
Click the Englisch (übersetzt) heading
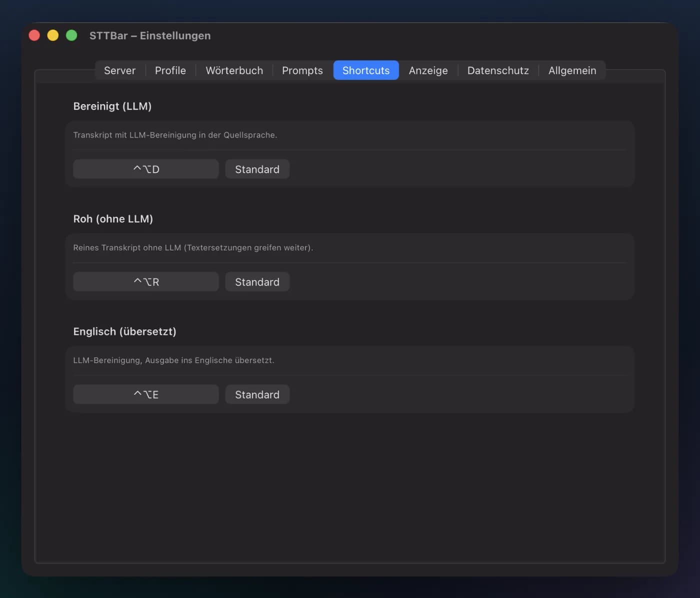point(124,331)
